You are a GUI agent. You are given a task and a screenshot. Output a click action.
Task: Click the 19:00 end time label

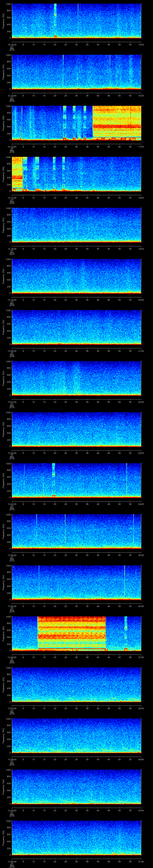coord(141,249)
